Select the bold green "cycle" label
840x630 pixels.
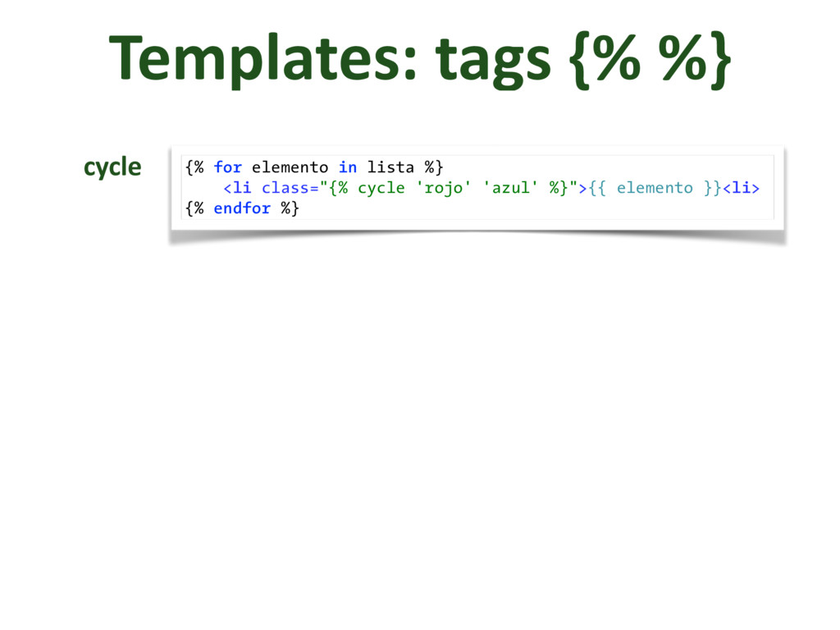click(112, 167)
